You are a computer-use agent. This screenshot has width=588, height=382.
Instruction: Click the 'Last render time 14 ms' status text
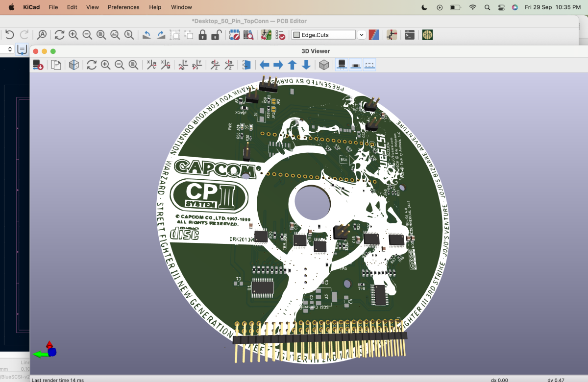[x=58, y=380]
